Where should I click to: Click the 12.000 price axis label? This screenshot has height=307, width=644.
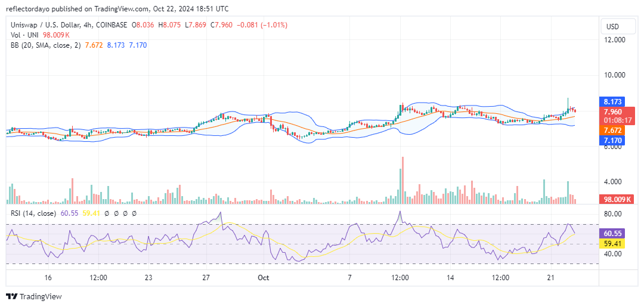click(614, 39)
